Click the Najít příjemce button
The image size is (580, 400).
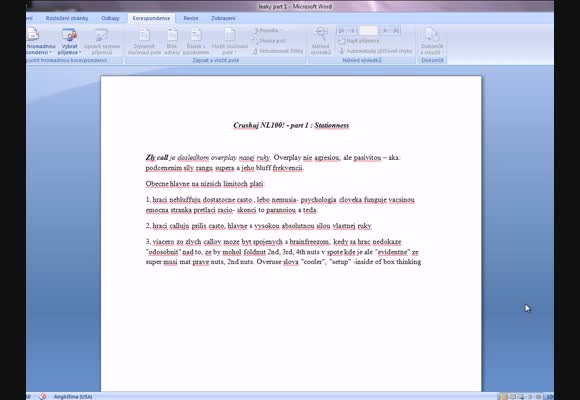pos(359,41)
